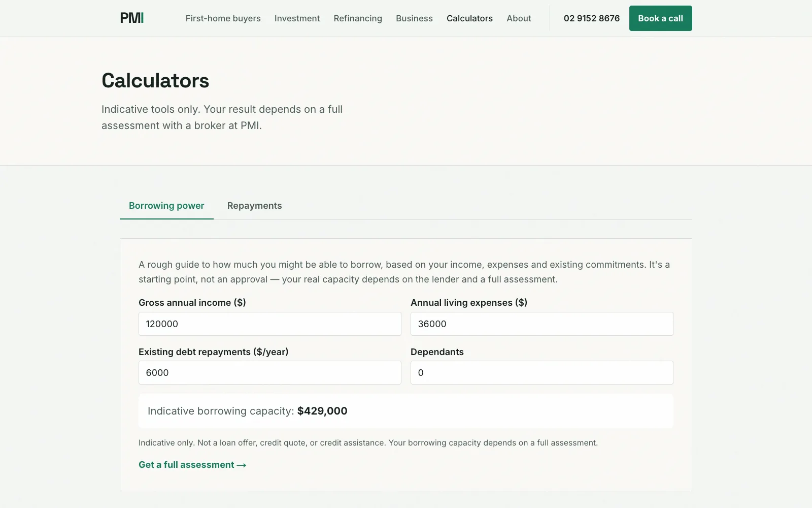Follow the Get a full assessment link

[192, 465]
